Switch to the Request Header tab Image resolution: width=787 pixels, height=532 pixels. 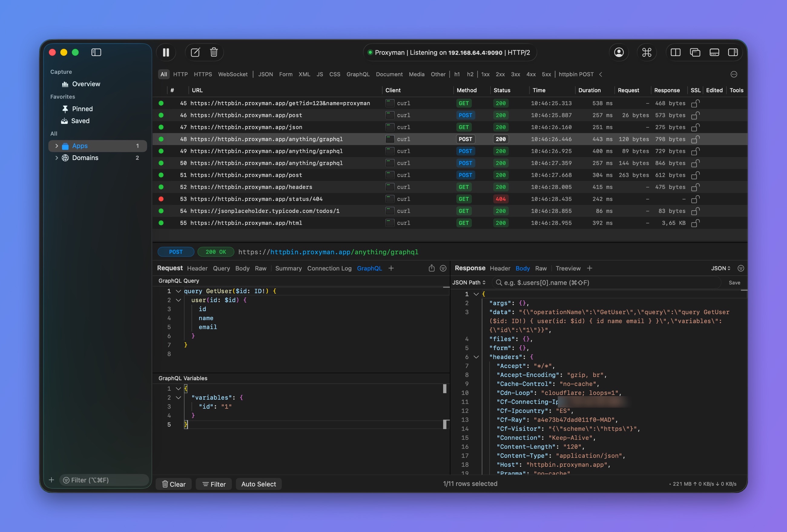pyautogui.click(x=197, y=268)
